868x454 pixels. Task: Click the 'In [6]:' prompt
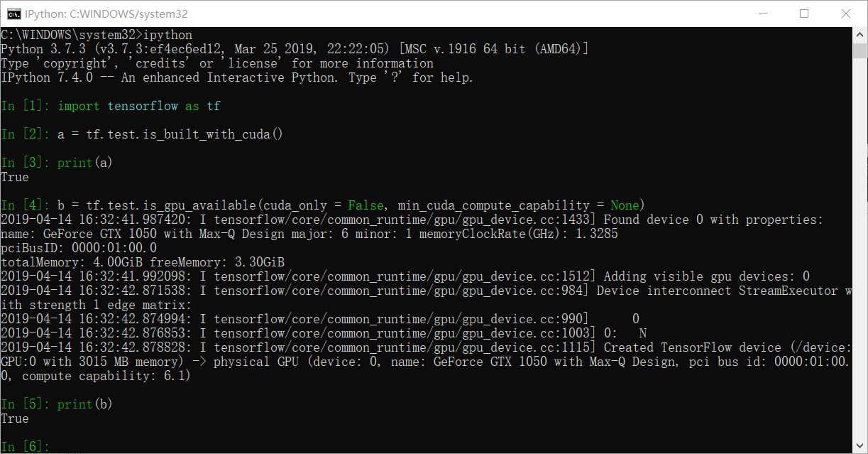(x=26, y=446)
